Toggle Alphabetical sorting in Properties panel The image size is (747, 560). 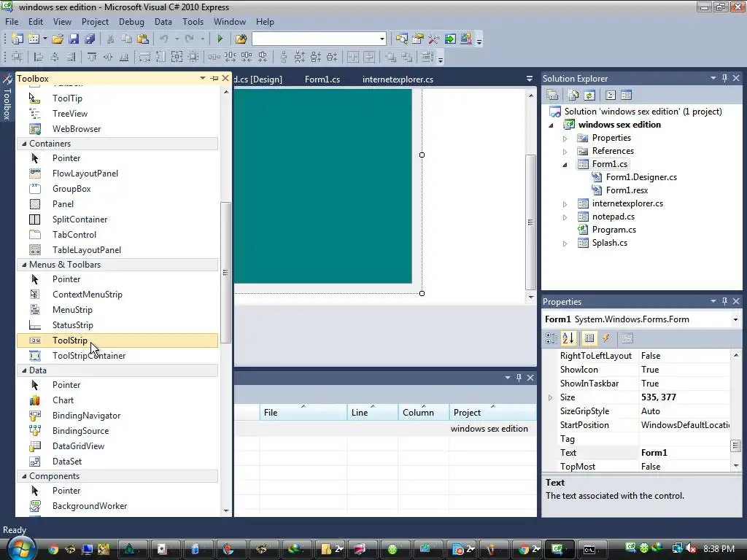point(568,338)
